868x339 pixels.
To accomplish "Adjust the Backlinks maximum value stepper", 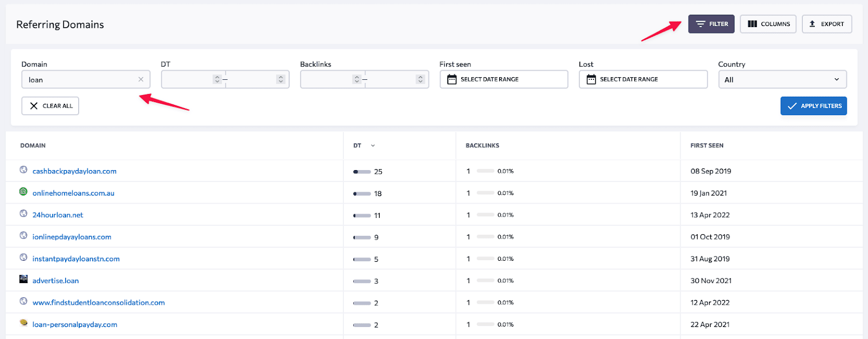I will click(420, 79).
